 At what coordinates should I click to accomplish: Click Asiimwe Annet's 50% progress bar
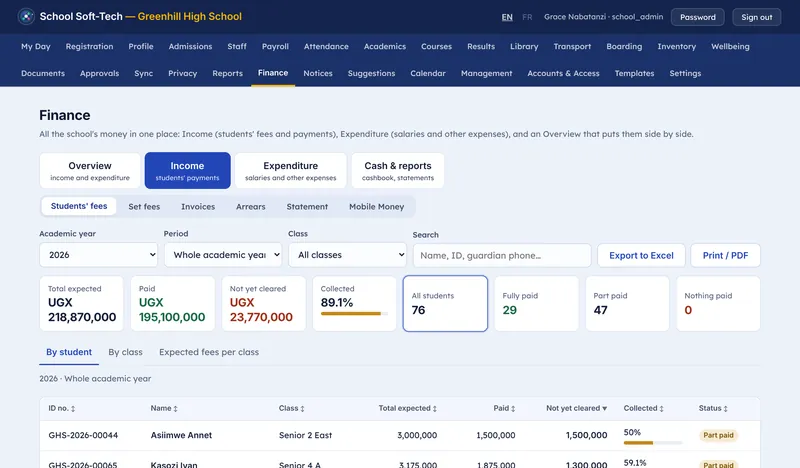click(x=653, y=442)
